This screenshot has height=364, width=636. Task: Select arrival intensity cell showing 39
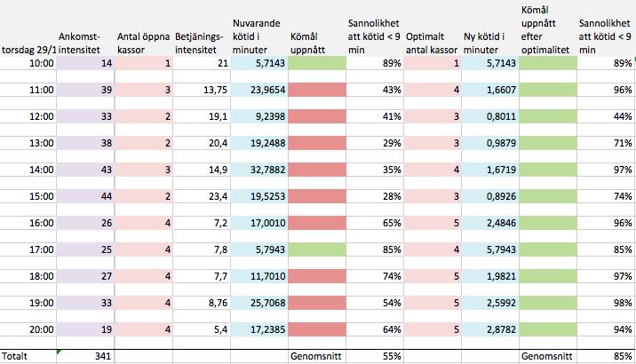pos(85,90)
